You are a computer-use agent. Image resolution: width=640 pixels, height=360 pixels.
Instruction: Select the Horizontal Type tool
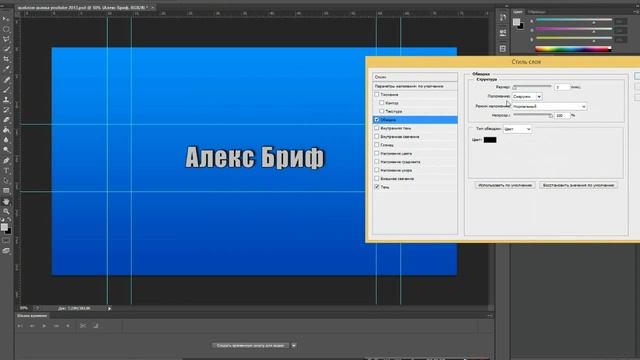click(x=6, y=171)
